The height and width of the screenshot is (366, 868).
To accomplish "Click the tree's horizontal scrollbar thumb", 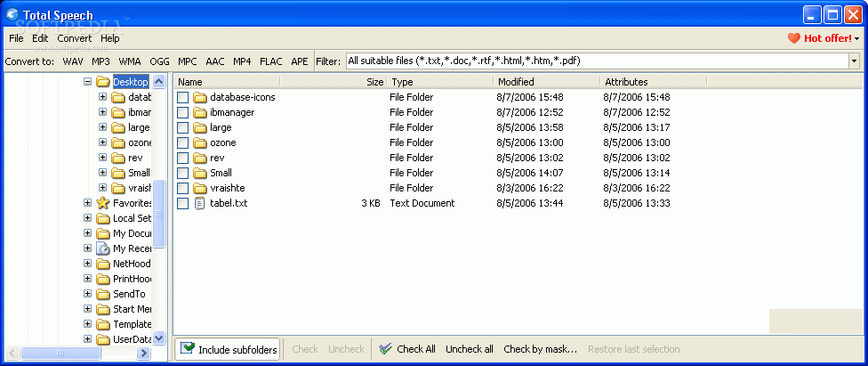I will pos(61,353).
